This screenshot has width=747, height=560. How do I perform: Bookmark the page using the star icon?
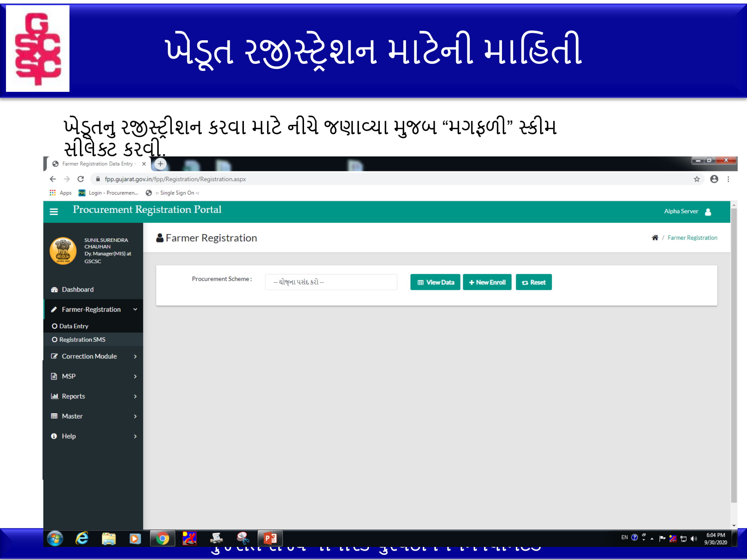click(x=697, y=179)
